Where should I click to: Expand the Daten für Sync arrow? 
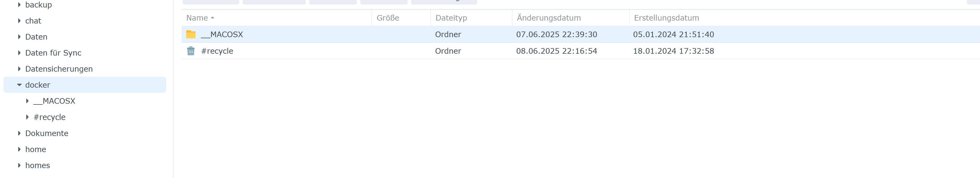coord(20,53)
